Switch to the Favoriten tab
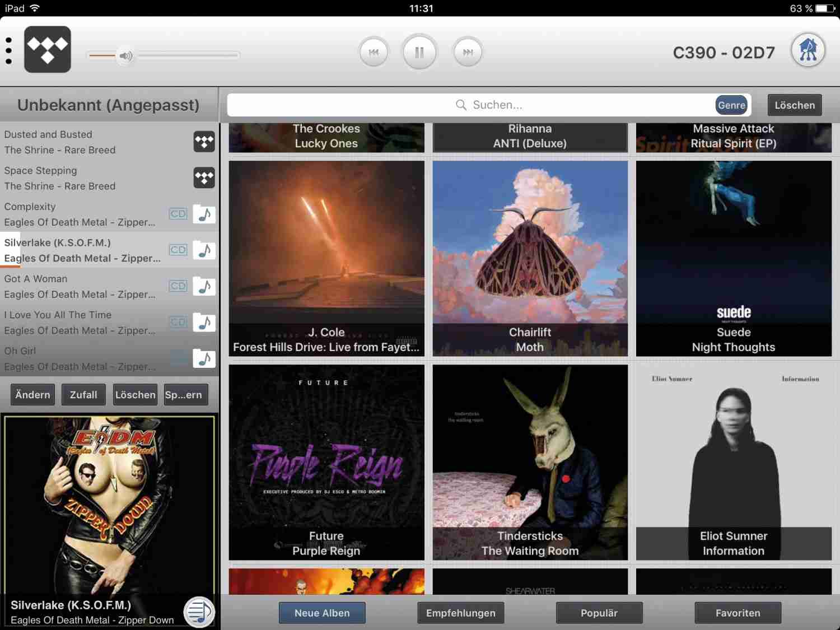Image resolution: width=840 pixels, height=630 pixels. point(738,613)
